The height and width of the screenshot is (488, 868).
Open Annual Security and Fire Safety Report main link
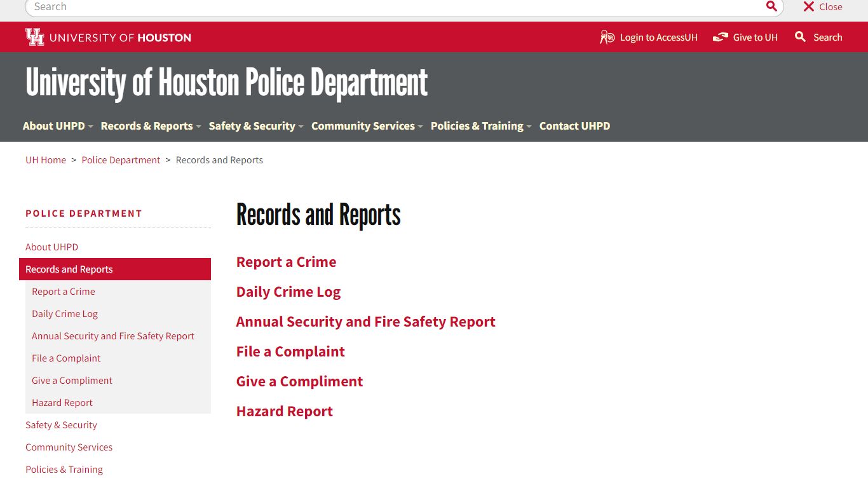click(x=365, y=322)
